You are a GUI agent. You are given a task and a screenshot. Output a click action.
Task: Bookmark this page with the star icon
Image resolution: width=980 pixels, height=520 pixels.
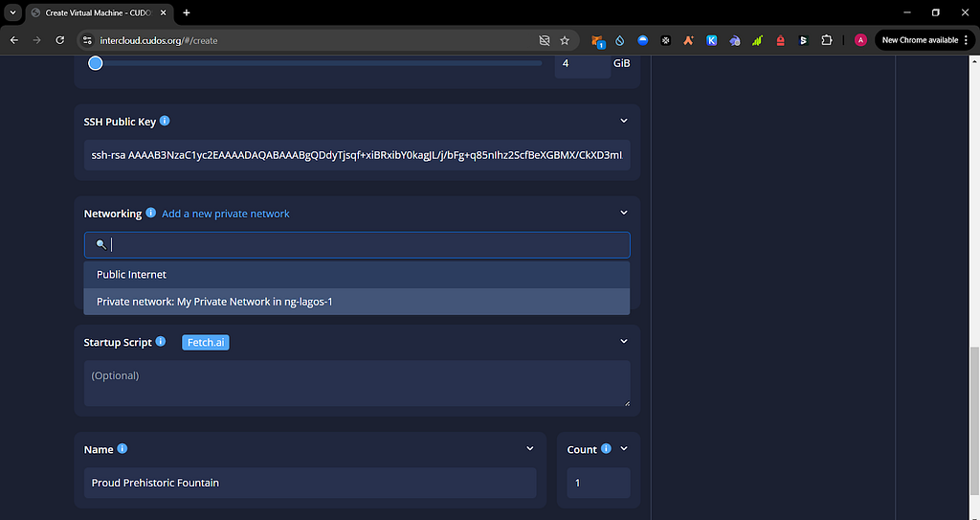(x=565, y=40)
